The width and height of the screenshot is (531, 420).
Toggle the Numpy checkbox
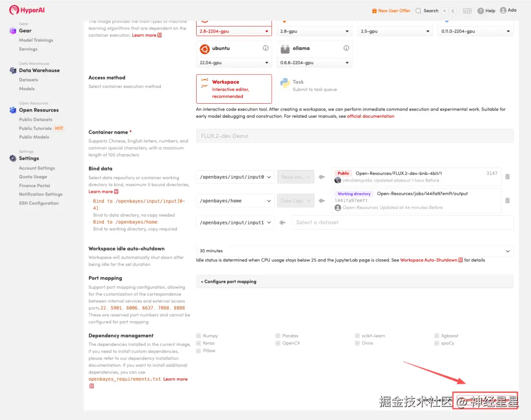[199, 336]
